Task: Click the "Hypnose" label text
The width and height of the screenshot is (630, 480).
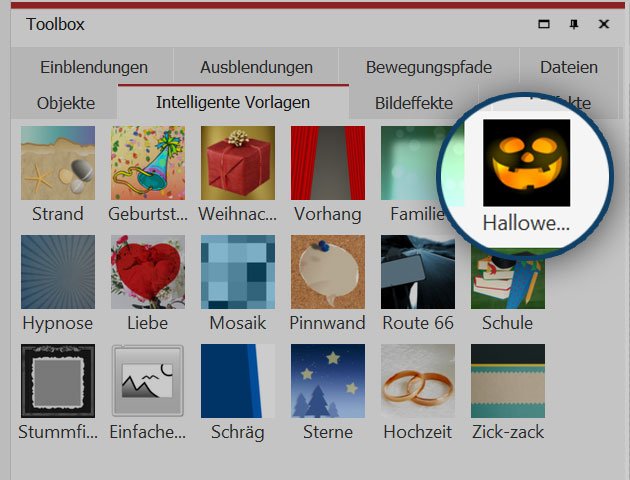Action: click(x=58, y=323)
